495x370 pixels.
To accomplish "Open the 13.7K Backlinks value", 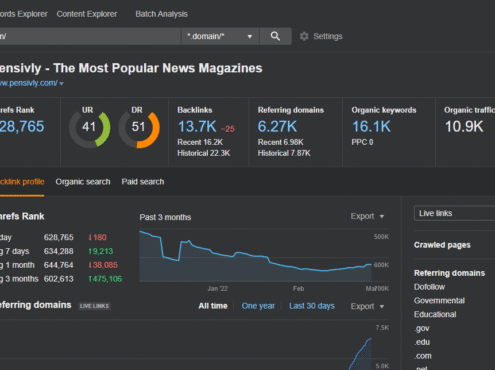I will [x=197, y=126].
